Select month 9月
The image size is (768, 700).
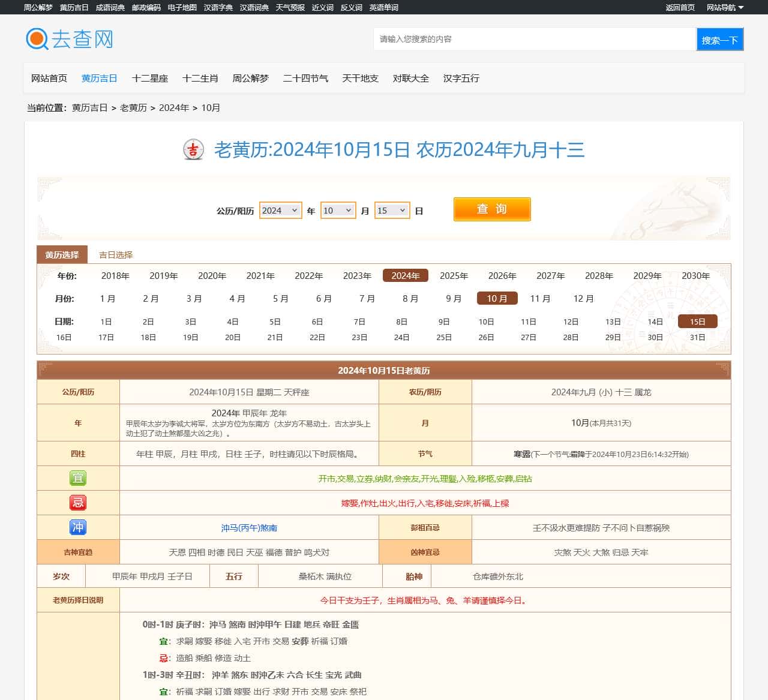(454, 299)
